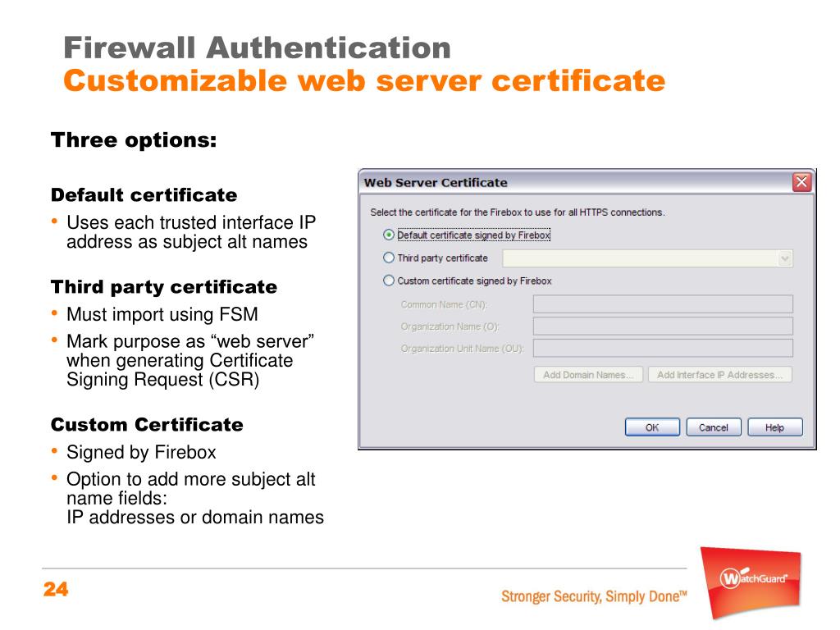Viewport: 840px width, 630px height.
Task: Click the 'Web Server Certificate' dialog title
Action: [436, 183]
